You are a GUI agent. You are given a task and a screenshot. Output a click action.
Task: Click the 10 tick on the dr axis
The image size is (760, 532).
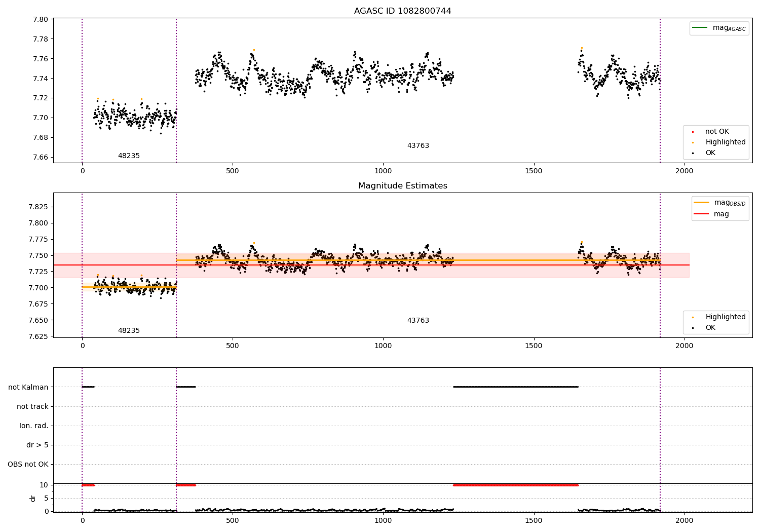point(44,485)
